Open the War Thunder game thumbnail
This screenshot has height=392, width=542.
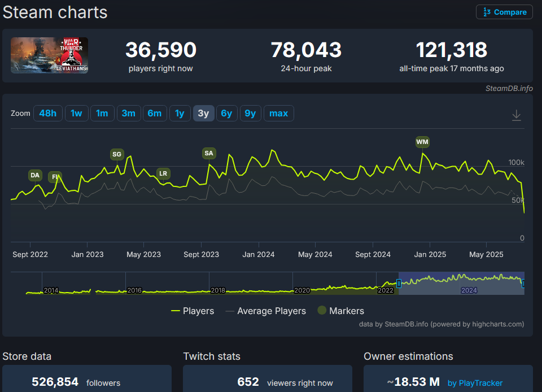coord(49,55)
